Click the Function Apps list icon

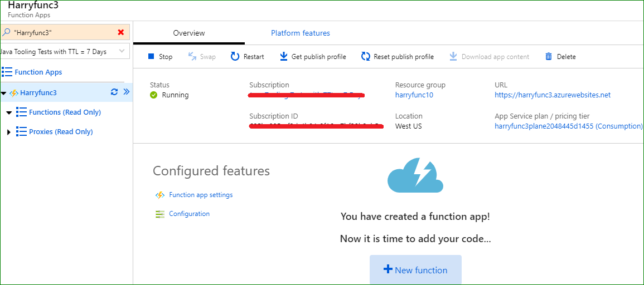[x=7, y=72]
